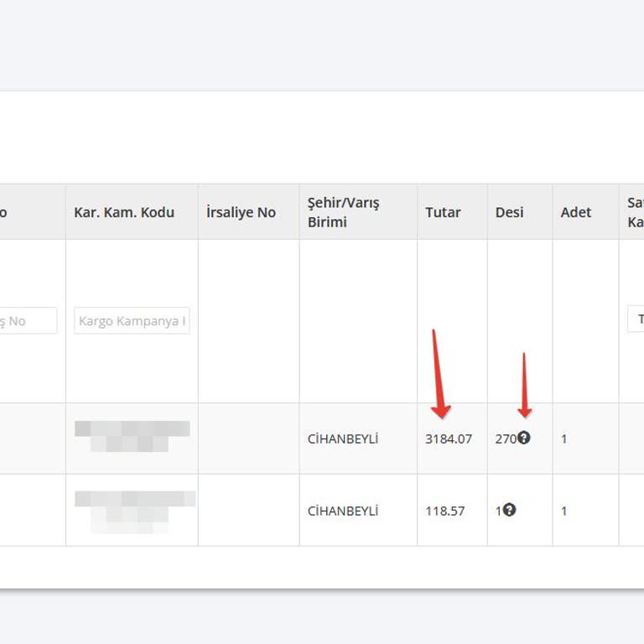Sort by the Kar. Kam. Kodu column header
Screen dimensions: 644x644
coord(124,212)
